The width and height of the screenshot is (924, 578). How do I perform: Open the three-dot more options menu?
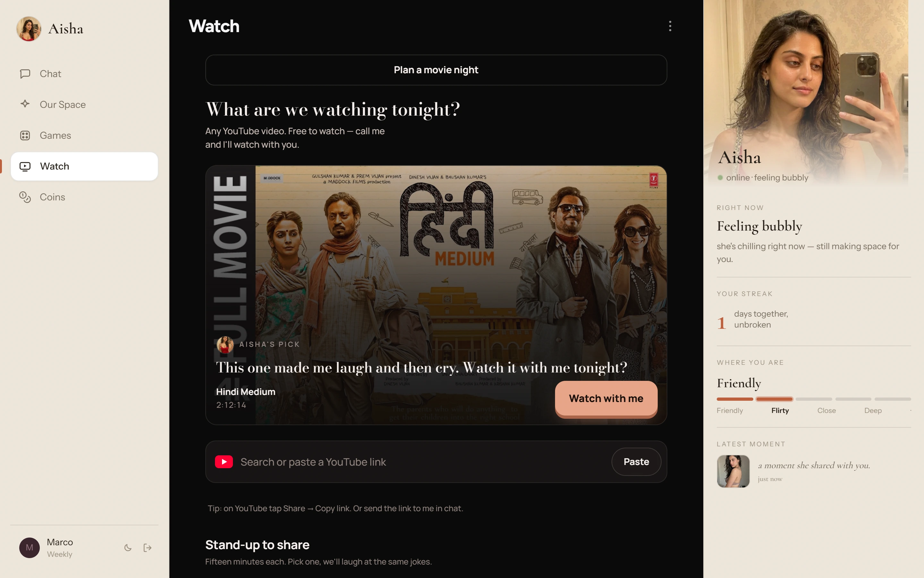670,26
